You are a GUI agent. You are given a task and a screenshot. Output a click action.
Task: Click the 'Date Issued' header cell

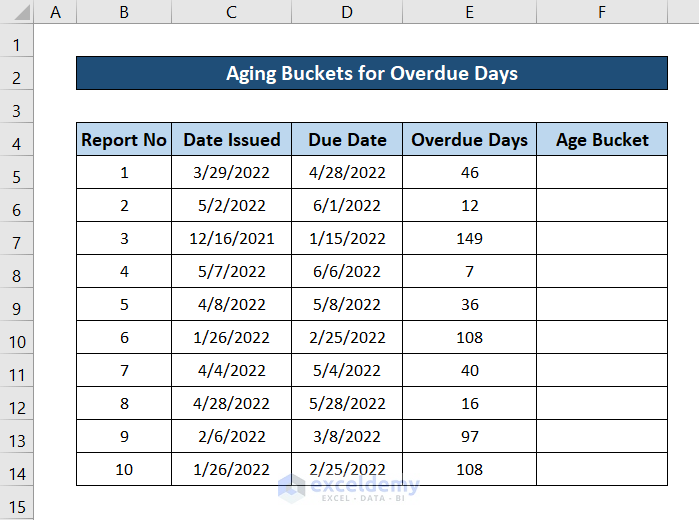pos(231,140)
